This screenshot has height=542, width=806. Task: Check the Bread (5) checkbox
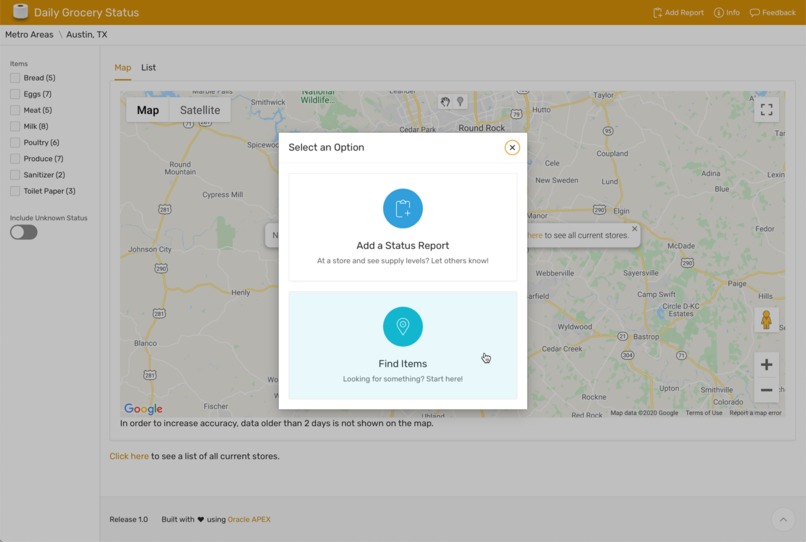pyautogui.click(x=15, y=78)
